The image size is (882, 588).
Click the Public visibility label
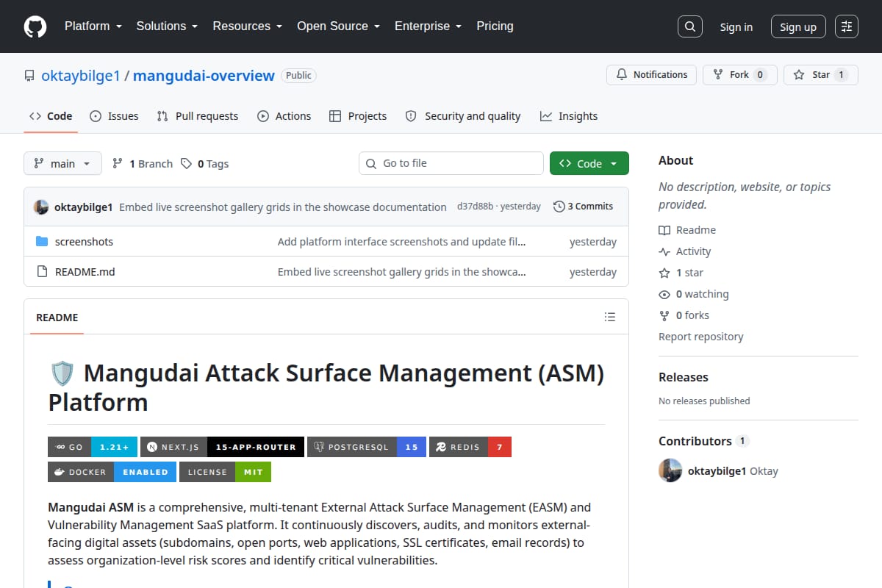tap(298, 75)
